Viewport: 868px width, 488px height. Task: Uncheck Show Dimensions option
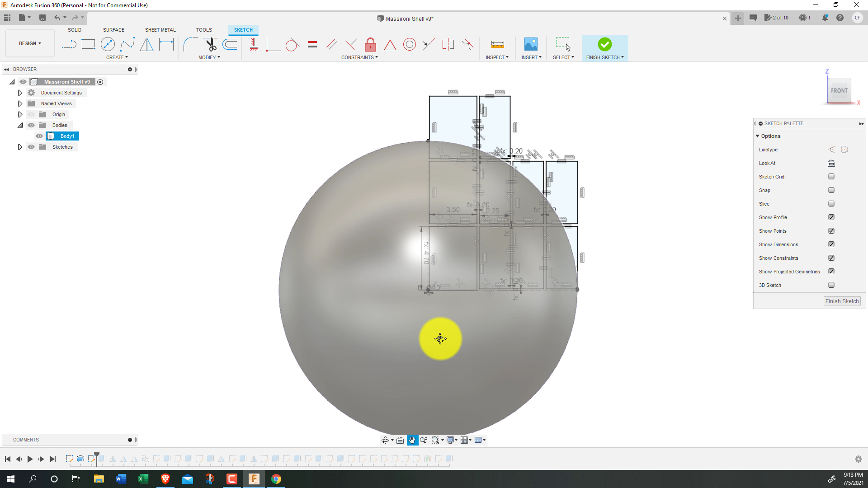[831, 244]
